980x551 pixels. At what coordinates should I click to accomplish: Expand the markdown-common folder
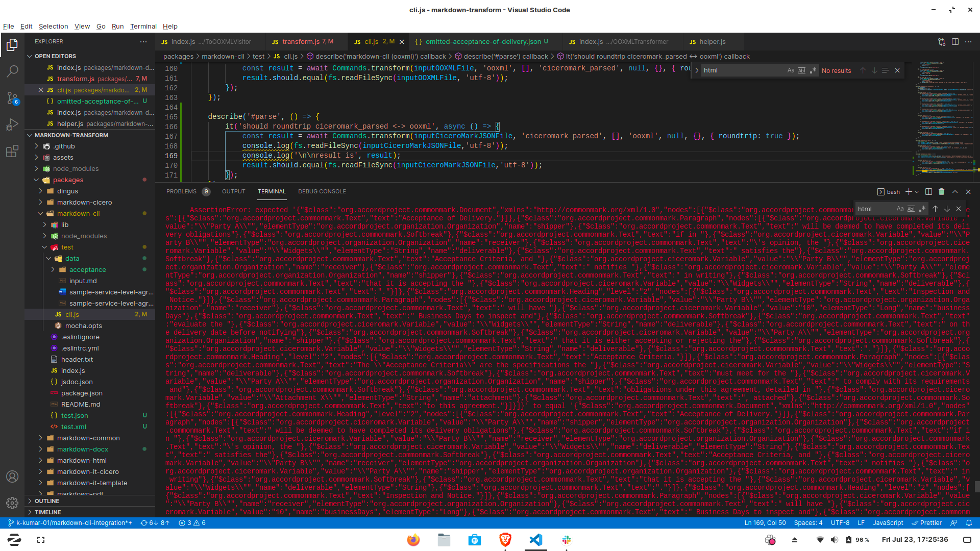point(88,438)
